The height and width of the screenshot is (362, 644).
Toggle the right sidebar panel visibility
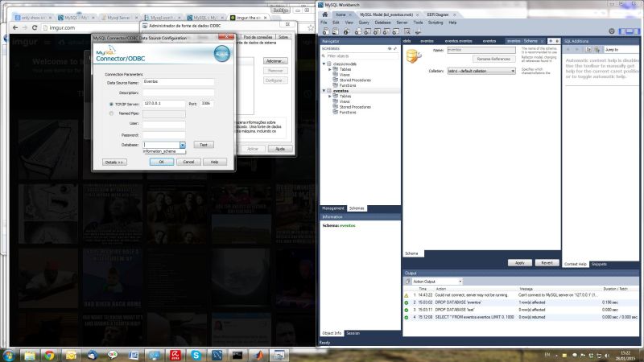(x=636, y=31)
